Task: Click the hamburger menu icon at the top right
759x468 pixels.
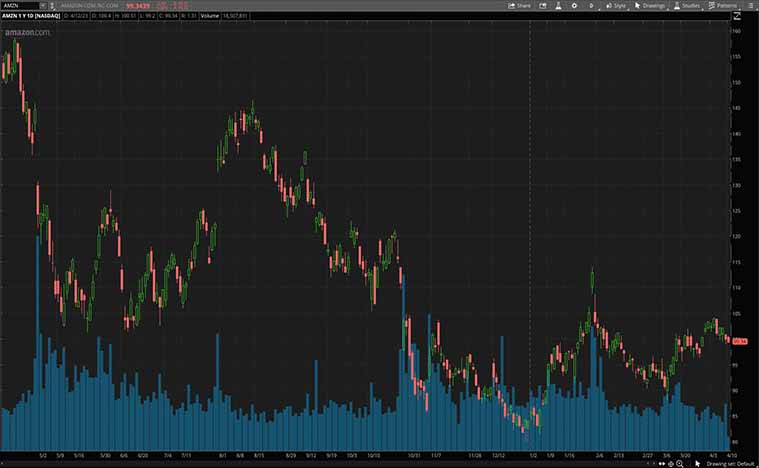Action: coord(750,6)
